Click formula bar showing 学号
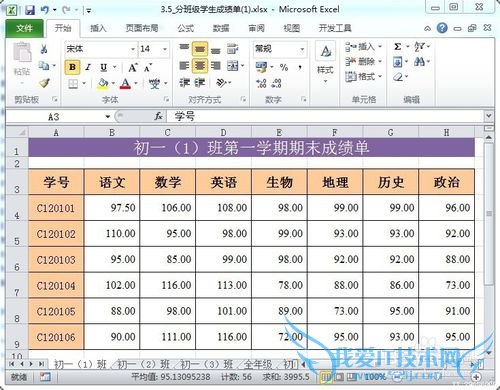Screen dimensions: 500x390 [x=325, y=116]
